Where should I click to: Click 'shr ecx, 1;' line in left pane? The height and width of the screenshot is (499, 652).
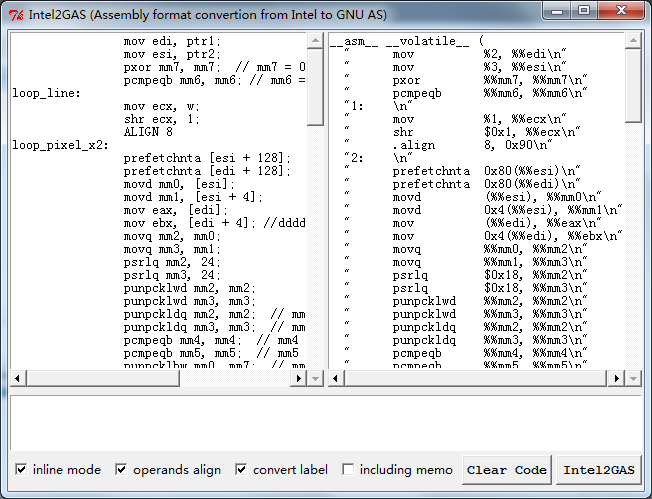pyautogui.click(x=162, y=119)
